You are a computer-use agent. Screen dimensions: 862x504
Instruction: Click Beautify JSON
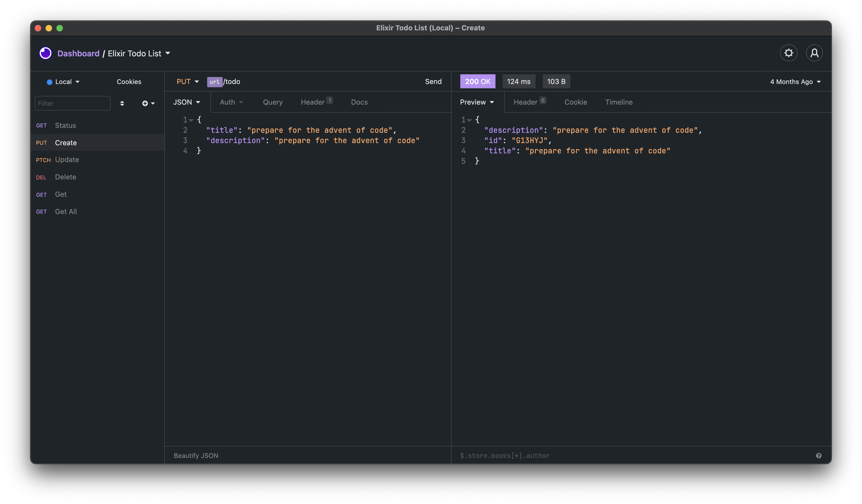click(x=196, y=455)
